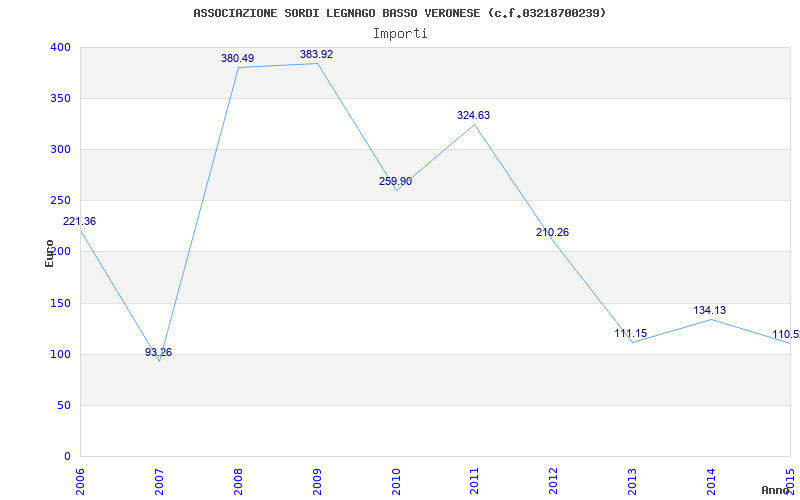Click the 111.15 data label

631,333
